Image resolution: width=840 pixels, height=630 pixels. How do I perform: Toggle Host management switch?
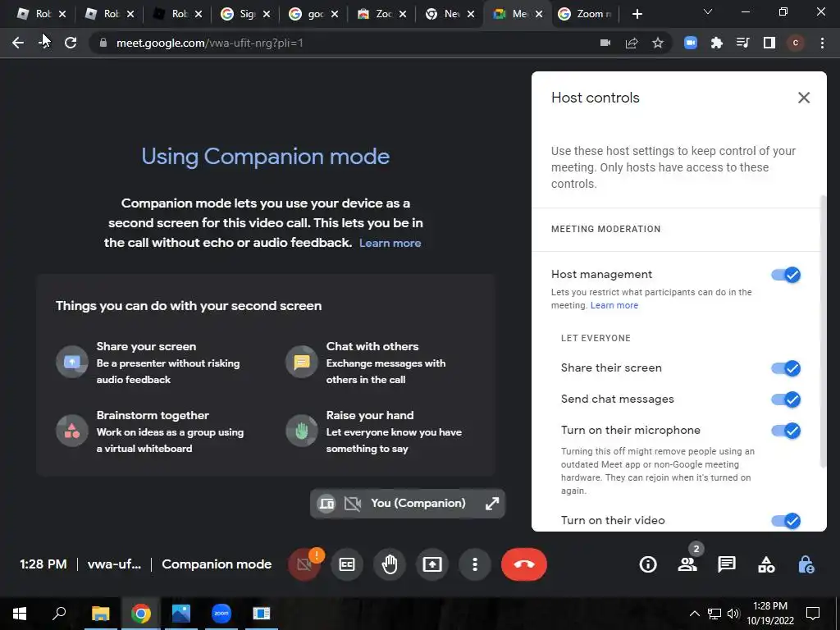coord(785,275)
